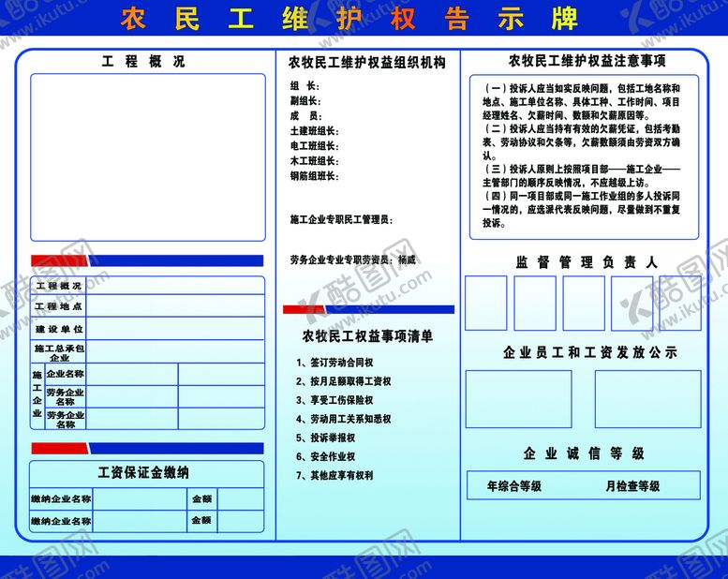Viewport: 728px width, 579px height.
Task: Click the 土建班组长 line
Action: (x=314, y=131)
